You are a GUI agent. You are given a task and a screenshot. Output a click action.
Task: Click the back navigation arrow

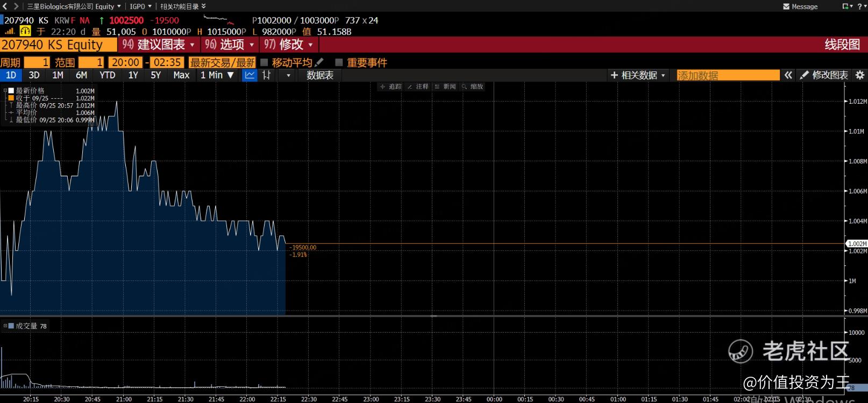tap(5, 6)
